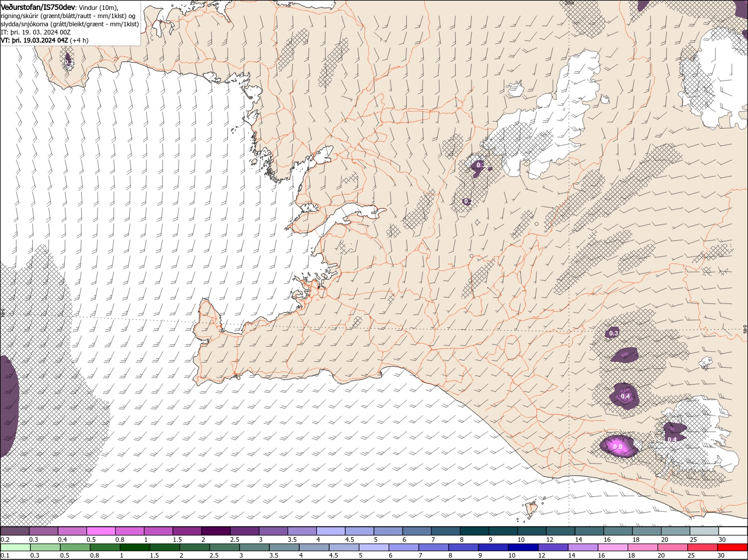The width and height of the screenshot is (748, 560).
Task: Select the rain legend swatch for 2.5–3 mm
Action: coord(225,547)
